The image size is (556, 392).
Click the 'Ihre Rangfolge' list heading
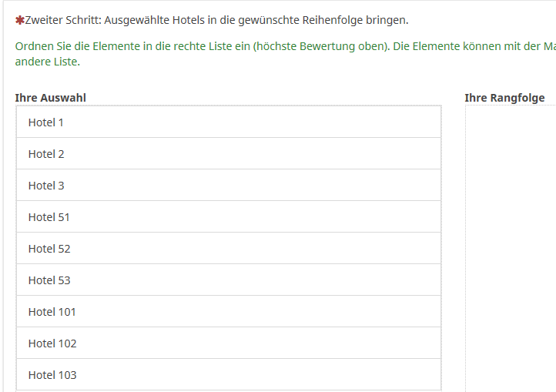[x=504, y=98]
